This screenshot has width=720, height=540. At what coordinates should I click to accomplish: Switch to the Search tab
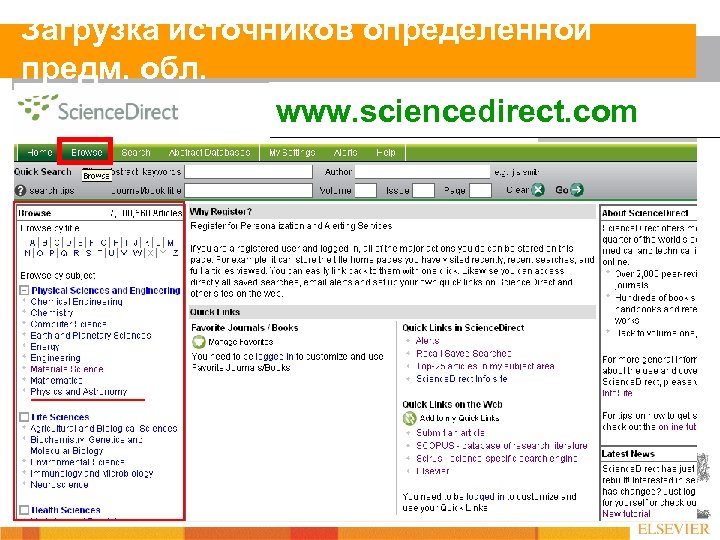pos(136,152)
